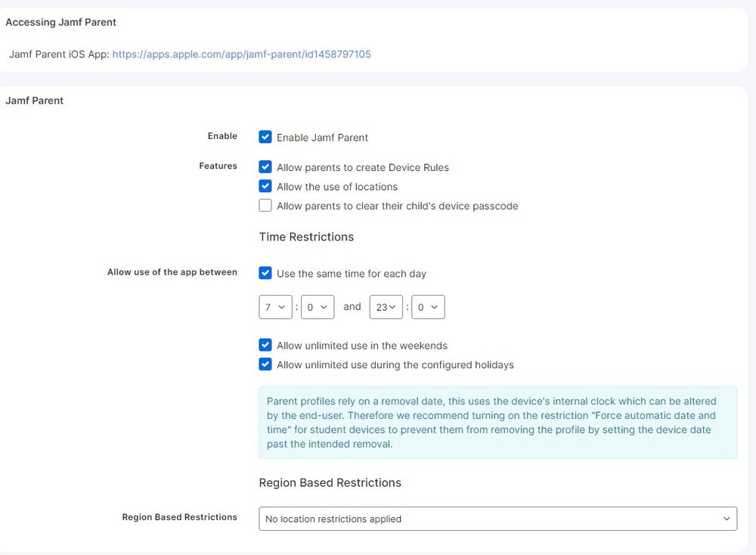Viewport: 756px width, 555px height.
Task: Click the 'Allow use of the app between' label
Action: [x=172, y=272]
